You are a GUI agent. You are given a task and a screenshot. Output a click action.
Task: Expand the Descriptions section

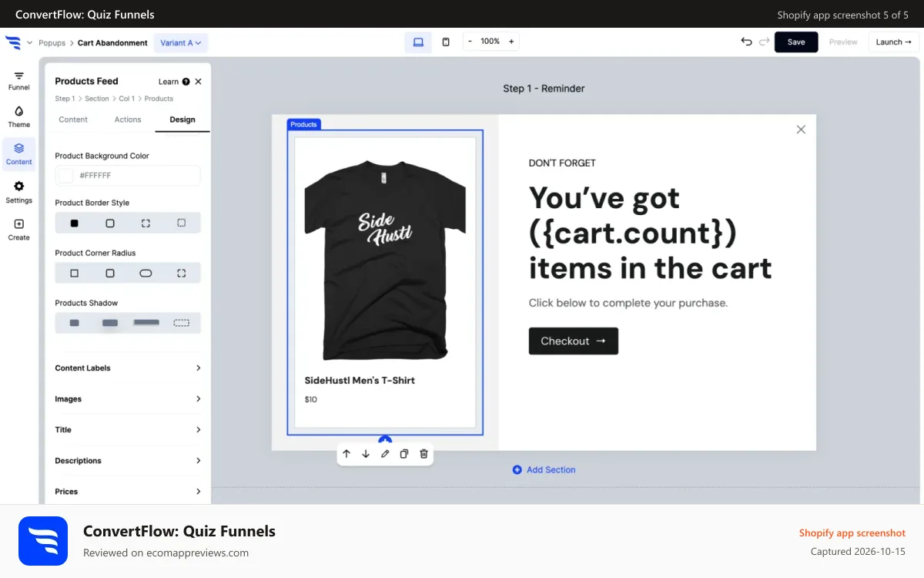click(x=128, y=461)
